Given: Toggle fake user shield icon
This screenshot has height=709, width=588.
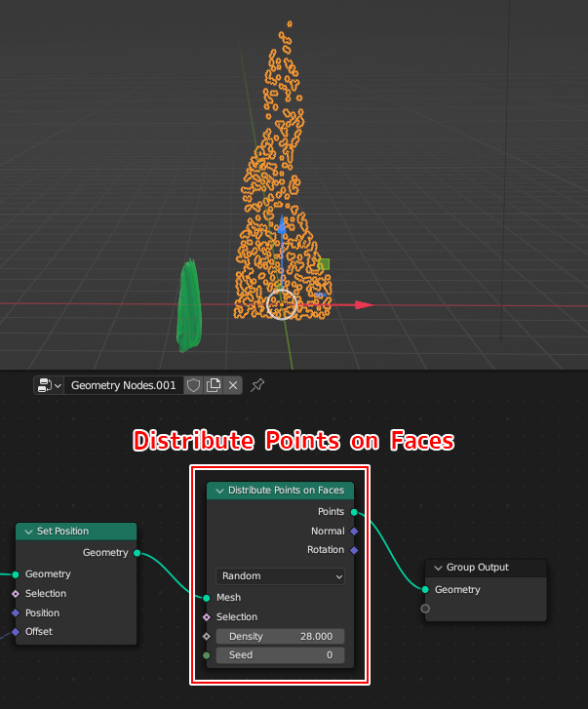Looking at the screenshot, I should tap(193, 385).
